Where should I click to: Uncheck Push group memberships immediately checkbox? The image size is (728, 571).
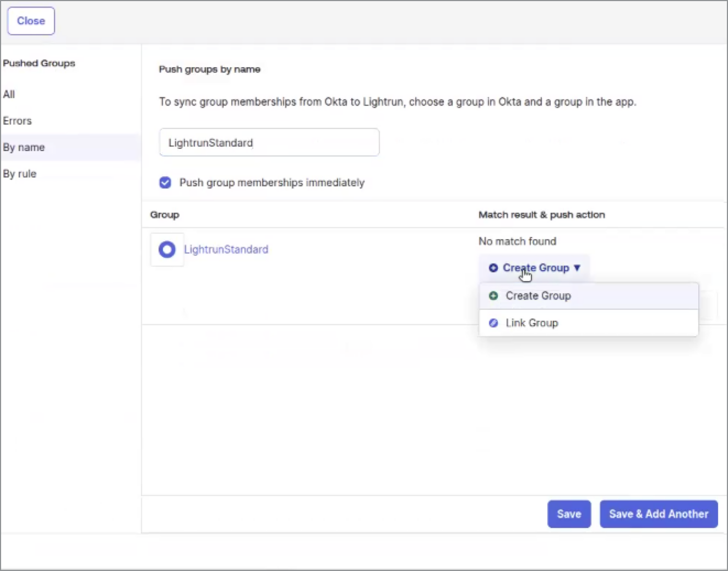165,182
